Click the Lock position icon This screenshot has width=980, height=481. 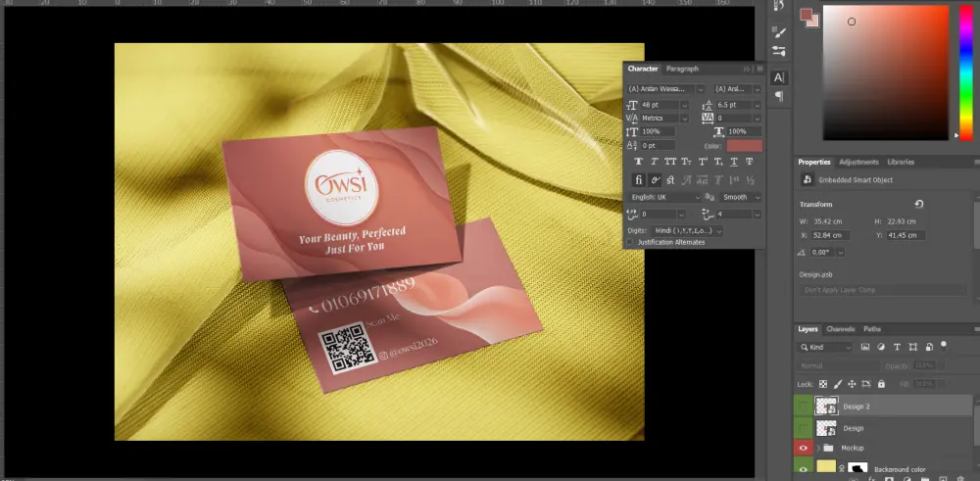click(x=852, y=384)
